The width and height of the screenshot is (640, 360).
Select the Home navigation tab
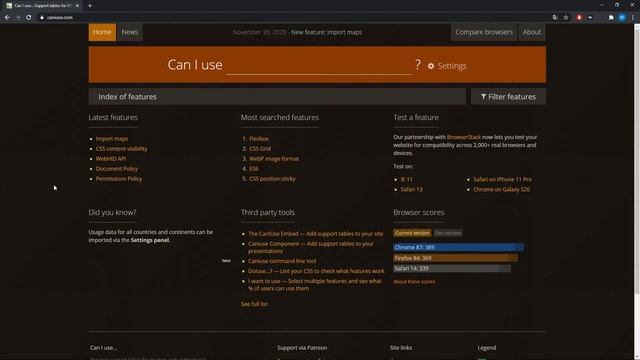102,32
